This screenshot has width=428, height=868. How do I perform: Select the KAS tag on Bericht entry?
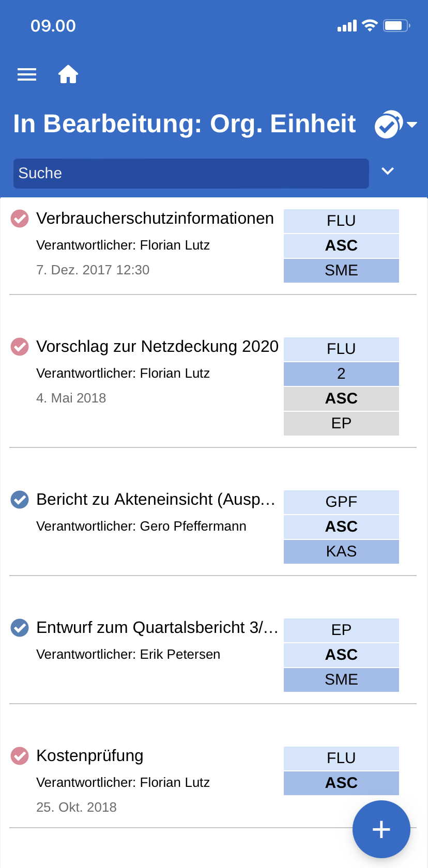coord(341,551)
